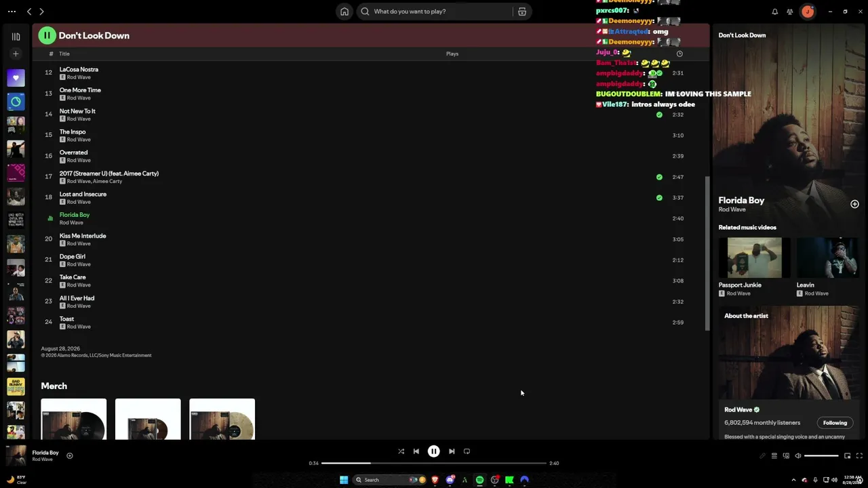The width and height of the screenshot is (868, 488).
Task: Open the first merch vinyl thumbnail
Action: point(74,419)
